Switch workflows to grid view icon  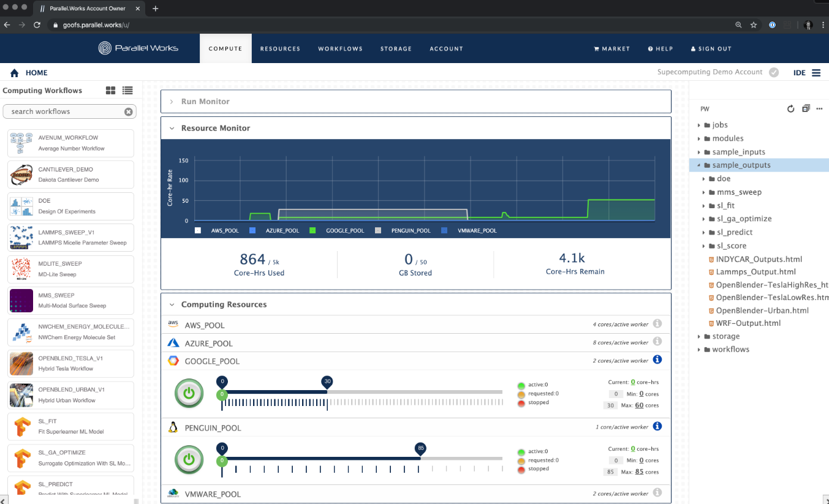pos(111,90)
